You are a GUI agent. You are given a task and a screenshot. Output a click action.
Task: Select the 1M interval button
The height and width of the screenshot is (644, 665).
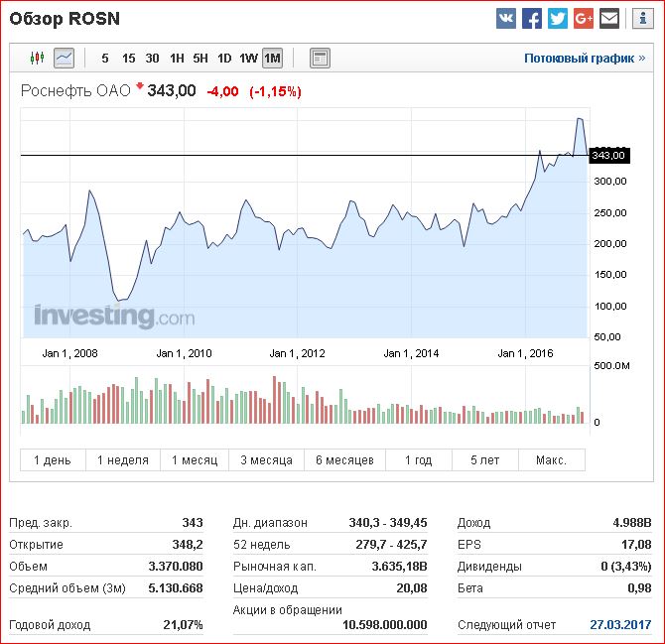[273, 59]
